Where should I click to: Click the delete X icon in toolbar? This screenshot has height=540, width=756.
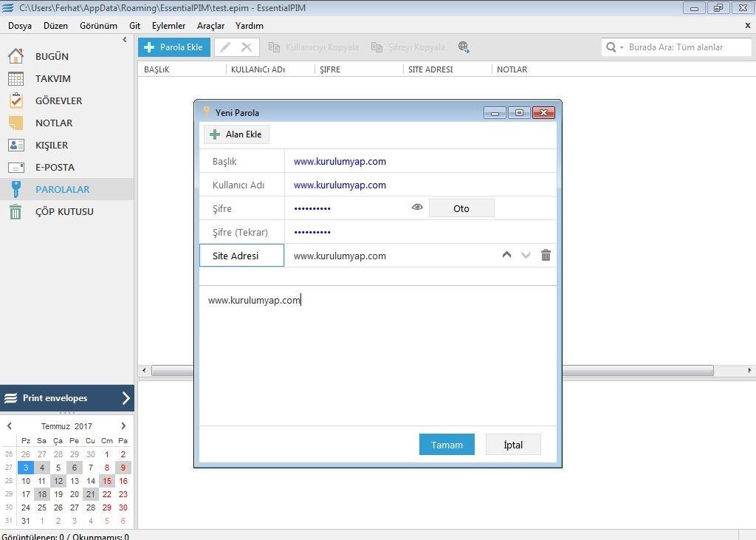click(247, 47)
